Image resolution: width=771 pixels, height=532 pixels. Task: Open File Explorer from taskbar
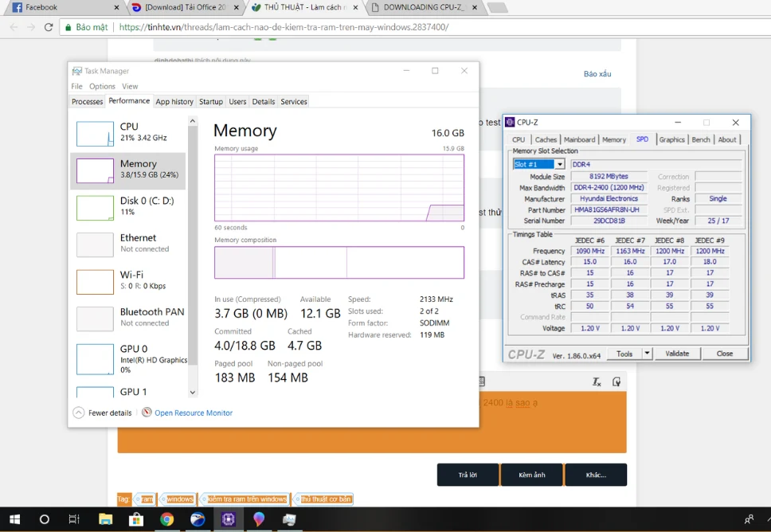point(105,519)
